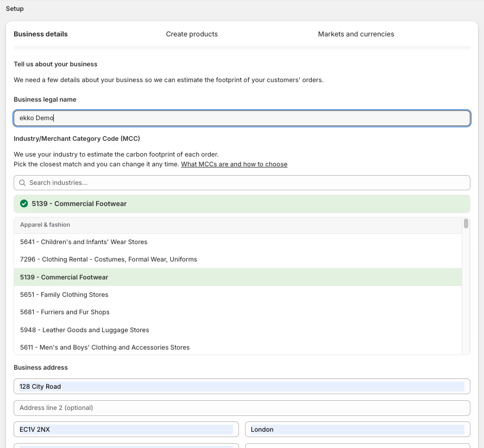Viewport: 484px width, 448px height.
Task: Focus the Business legal name field
Action: [x=242, y=118]
